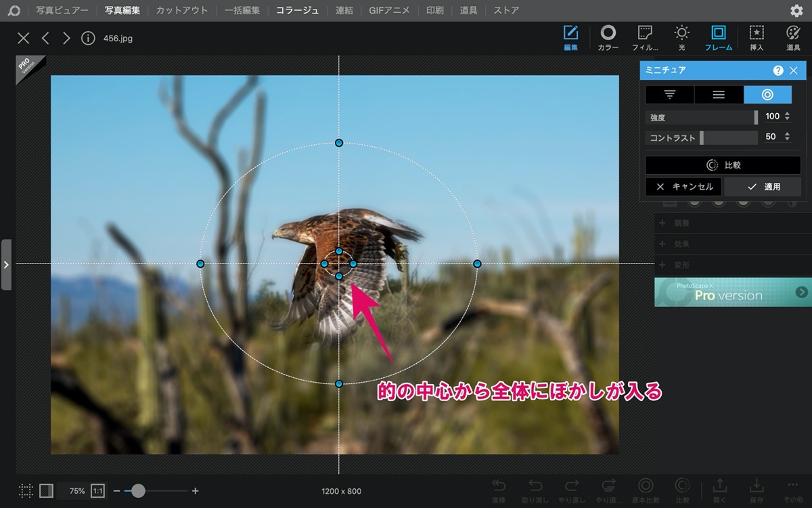Toggle the selection grid icon
812x508 pixels.
click(26, 490)
